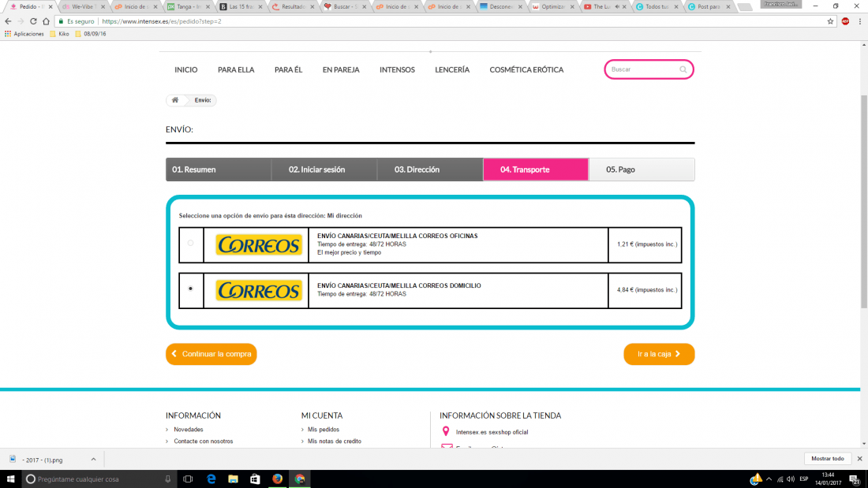
Task: Click the home breadcrumb icon
Action: coord(175,100)
